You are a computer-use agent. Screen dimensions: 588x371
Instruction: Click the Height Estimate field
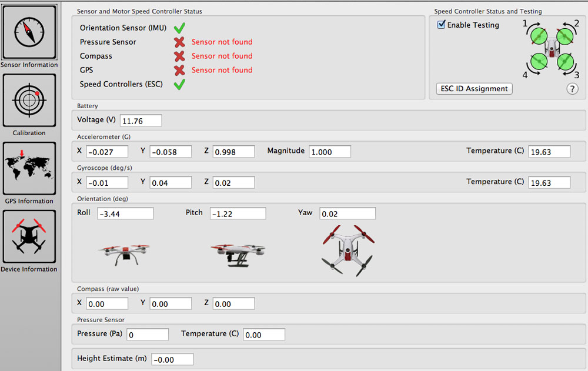pos(172,359)
